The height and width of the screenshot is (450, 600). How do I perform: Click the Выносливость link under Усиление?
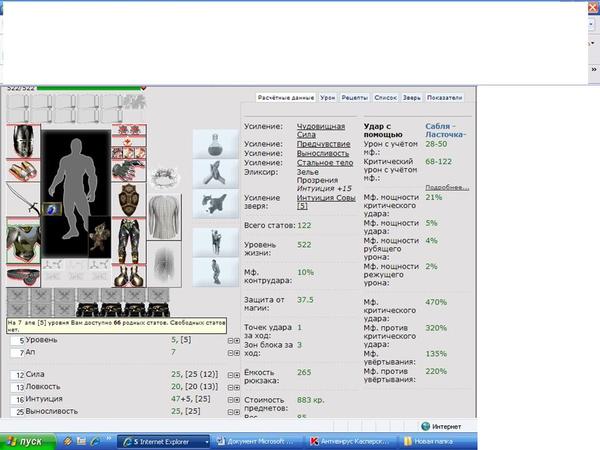323,153
